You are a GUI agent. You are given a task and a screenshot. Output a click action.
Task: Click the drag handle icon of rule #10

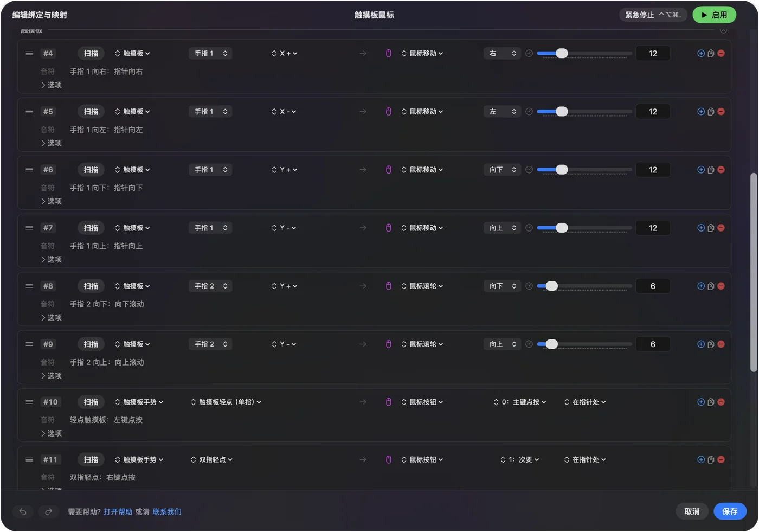[29, 402]
